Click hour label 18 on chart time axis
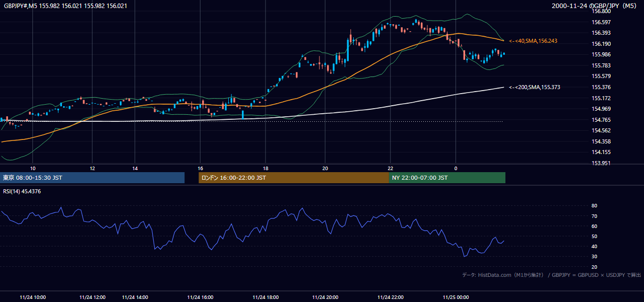 tap(266, 168)
